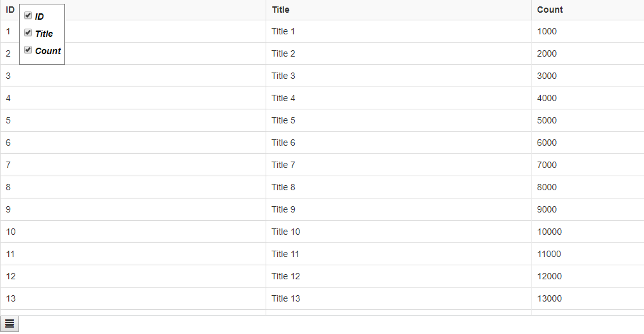The width and height of the screenshot is (644, 334).
Task: Click the ID label in column popup
Action: pos(39,17)
